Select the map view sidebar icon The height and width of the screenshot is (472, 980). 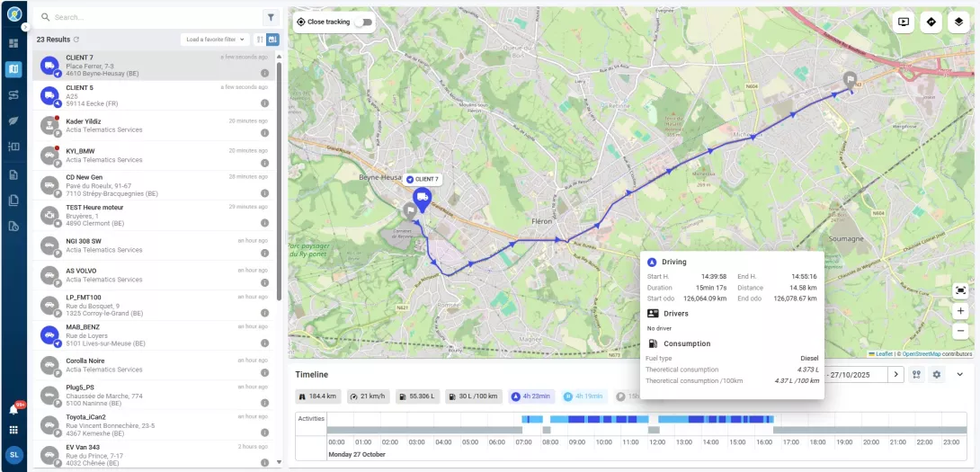tap(13, 68)
